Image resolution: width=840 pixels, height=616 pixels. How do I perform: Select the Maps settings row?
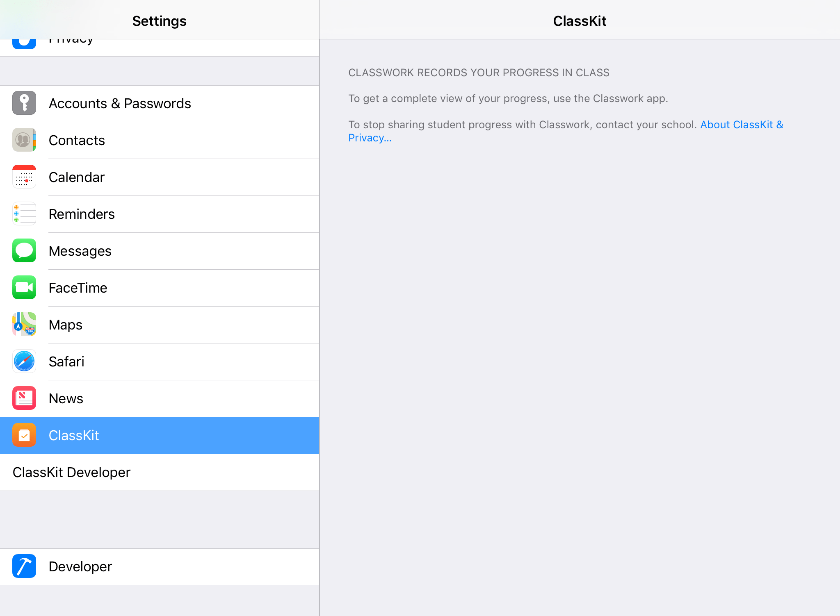[x=160, y=324]
